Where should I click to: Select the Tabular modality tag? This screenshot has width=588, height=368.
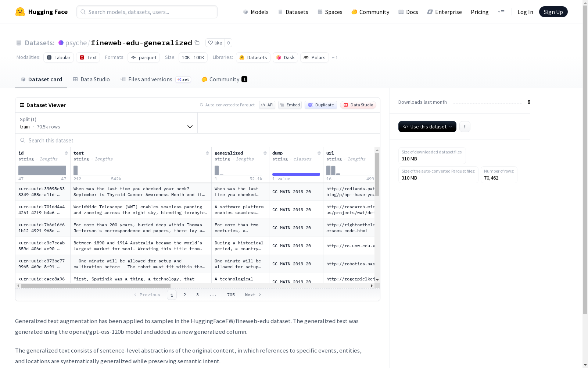click(x=58, y=57)
